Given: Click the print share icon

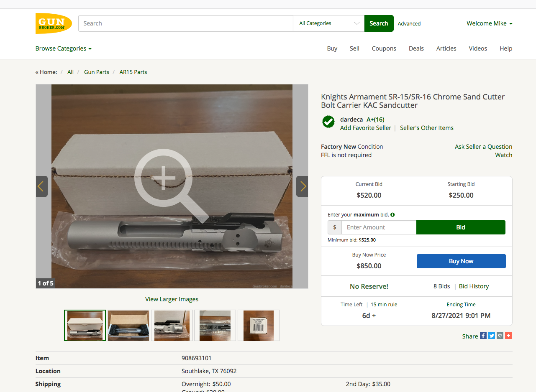Looking at the screenshot, I should pyautogui.click(x=500, y=336).
